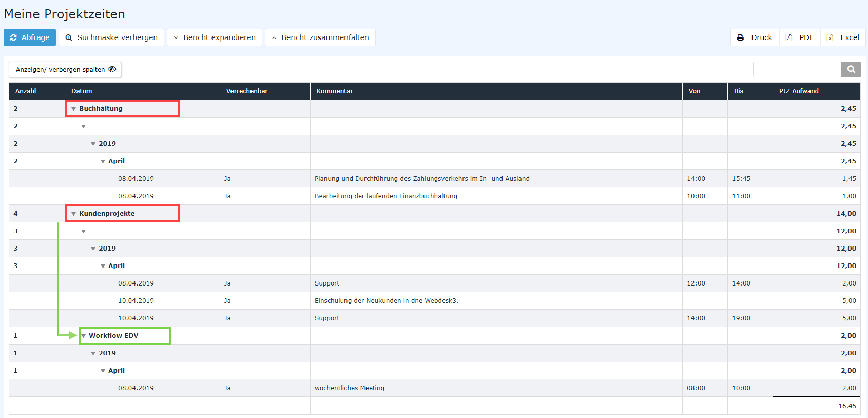Export the report as PDF
Image resolution: width=868 pixels, height=418 pixels.
click(800, 37)
